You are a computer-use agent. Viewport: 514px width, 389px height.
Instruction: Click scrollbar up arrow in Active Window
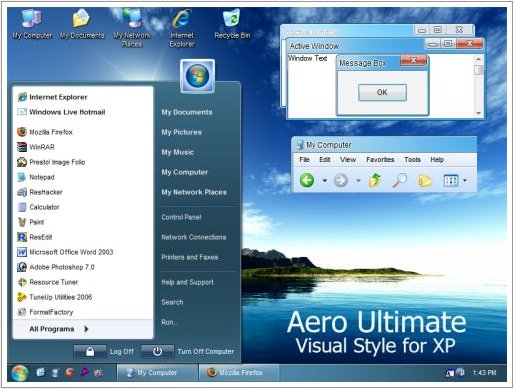click(x=478, y=59)
